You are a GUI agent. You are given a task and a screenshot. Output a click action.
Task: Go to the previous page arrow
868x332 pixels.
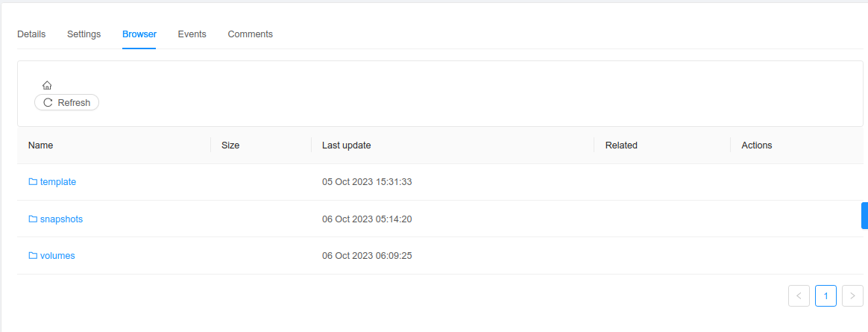799,295
